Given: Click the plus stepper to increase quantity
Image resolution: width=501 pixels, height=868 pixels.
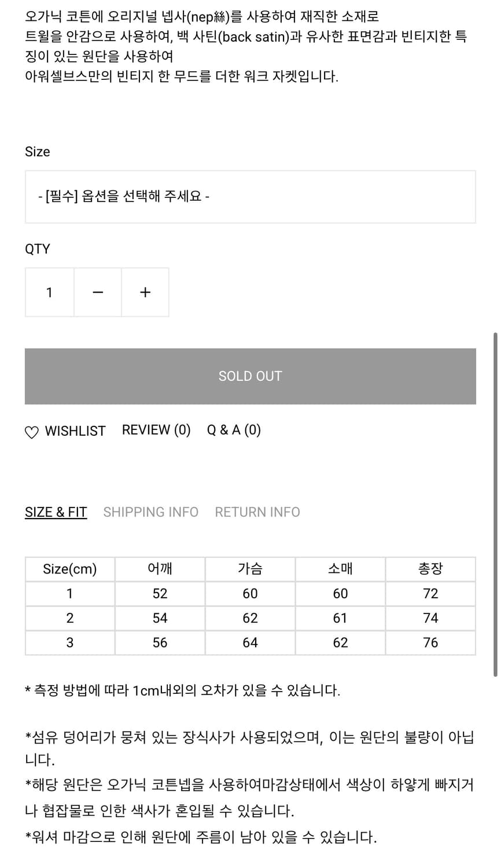Looking at the screenshot, I should tap(145, 292).
